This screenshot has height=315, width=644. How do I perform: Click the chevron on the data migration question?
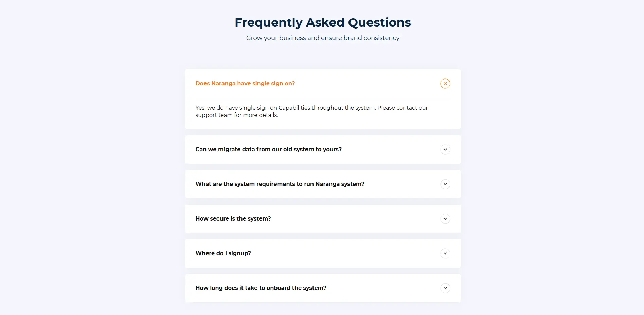click(x=445, y=150)
